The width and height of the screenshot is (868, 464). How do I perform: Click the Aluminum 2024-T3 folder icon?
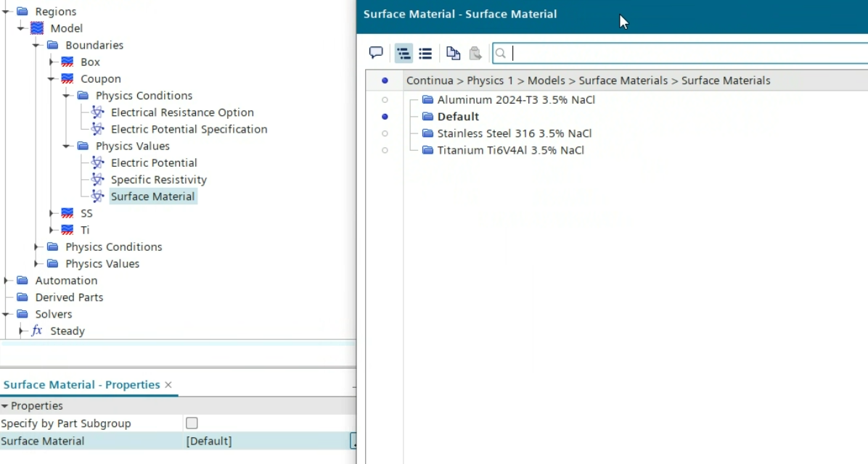[x=427, y=99]
